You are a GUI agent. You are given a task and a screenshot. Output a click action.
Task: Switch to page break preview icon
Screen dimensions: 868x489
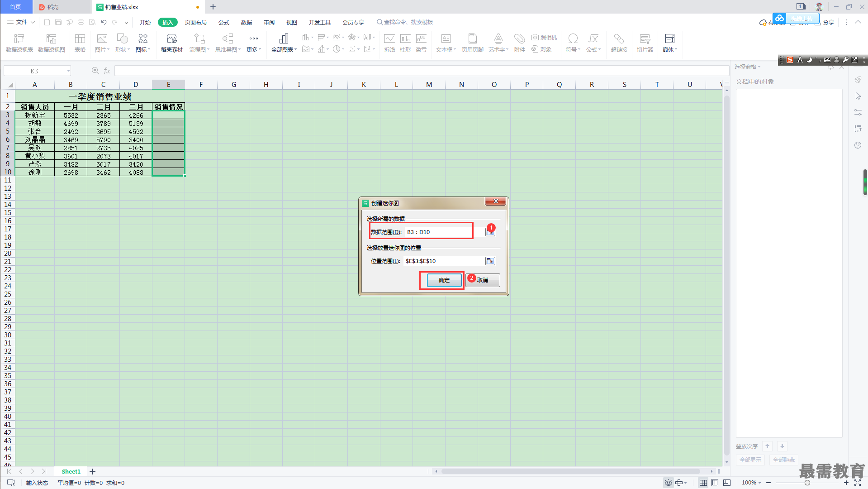[x=726, y=483]
